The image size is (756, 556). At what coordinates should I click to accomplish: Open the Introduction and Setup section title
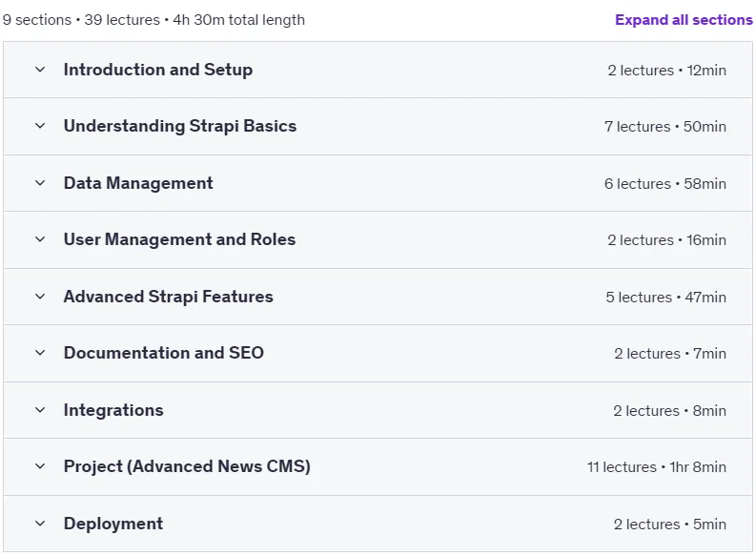pyautogui.click(x=158, y=70)
